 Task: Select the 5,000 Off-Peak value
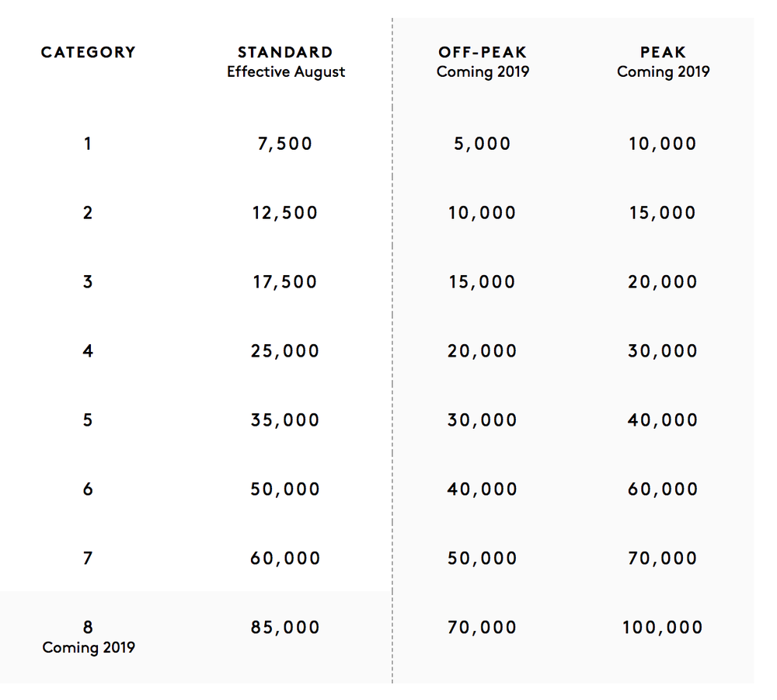(x=483, y=144)
